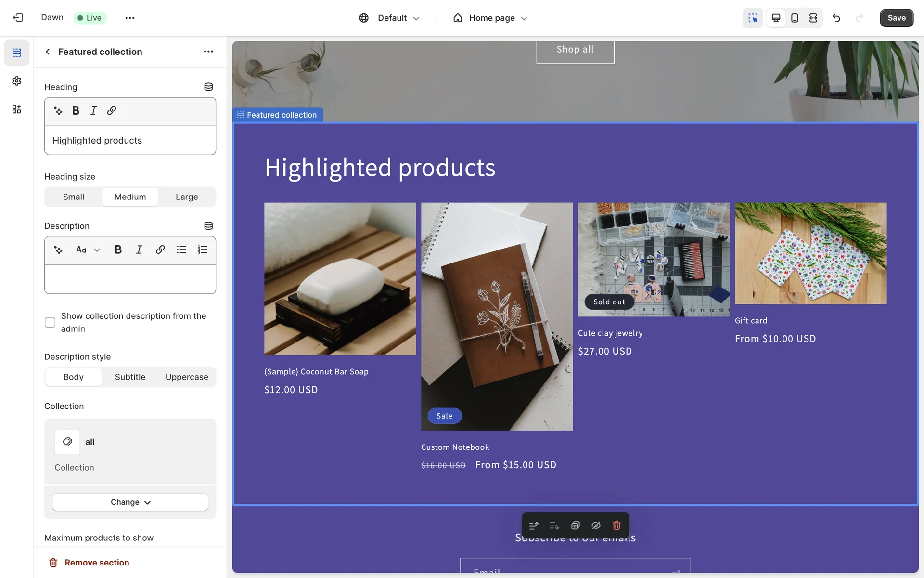The height and width of the screenshot is (578, 924).
Task: Choose Subtitle description style
Action: [130, 377]
